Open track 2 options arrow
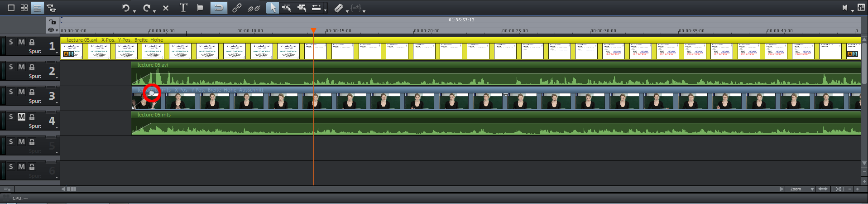Viewport: 868px width, 204px height. tap(57, 78)
